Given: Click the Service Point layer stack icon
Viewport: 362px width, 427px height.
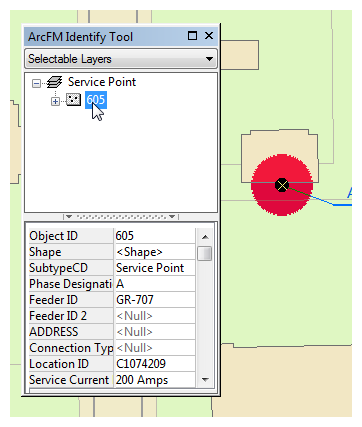Looking at the screenshot, I should 54,82.
